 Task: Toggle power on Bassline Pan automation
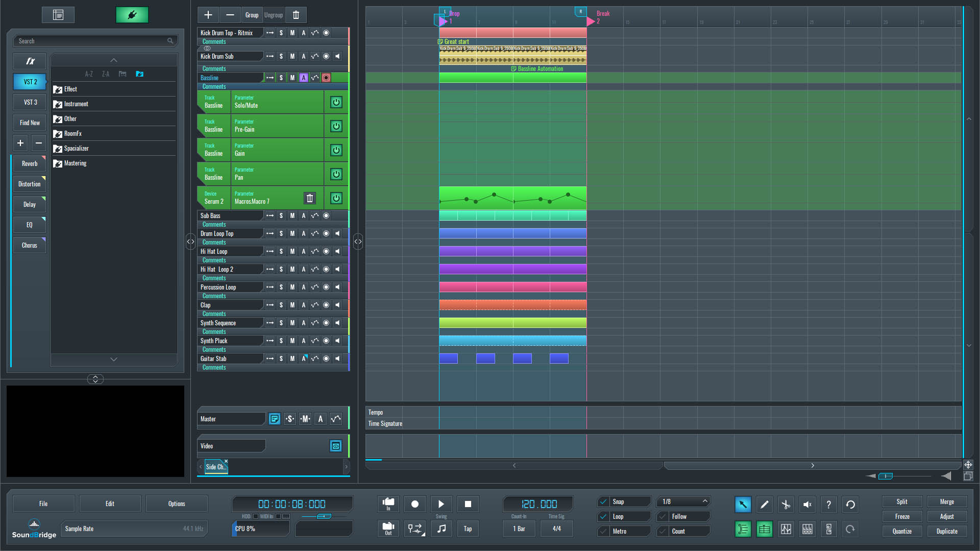[336, 174]
